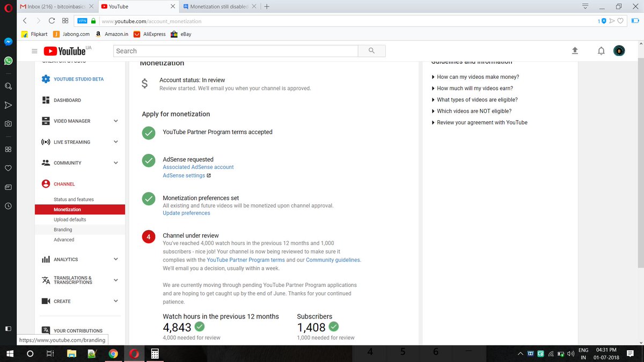
Task: Click the VPN badge in the address bar
Action: tap(82, 21)
